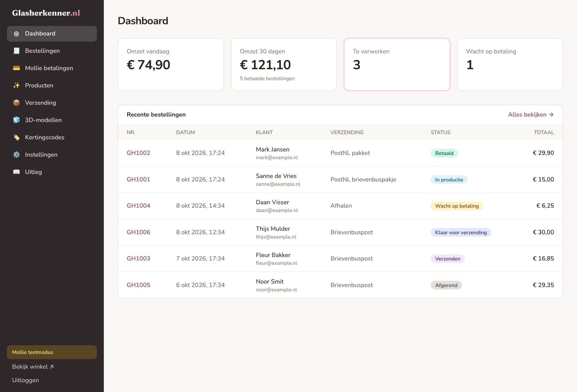
Task: Open Kortingscodes from the sidebar
Action: pos(52,137)
